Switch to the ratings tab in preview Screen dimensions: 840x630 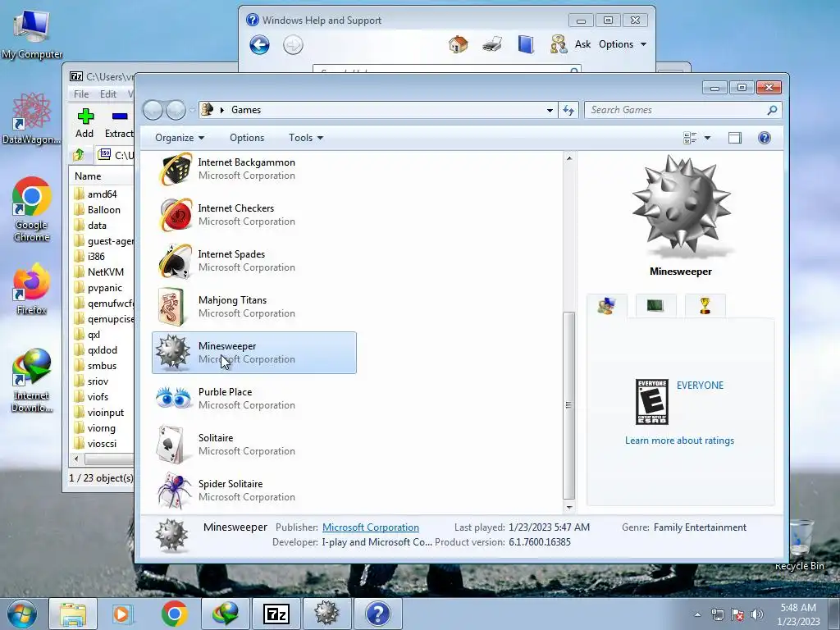(x=606, y=306)
